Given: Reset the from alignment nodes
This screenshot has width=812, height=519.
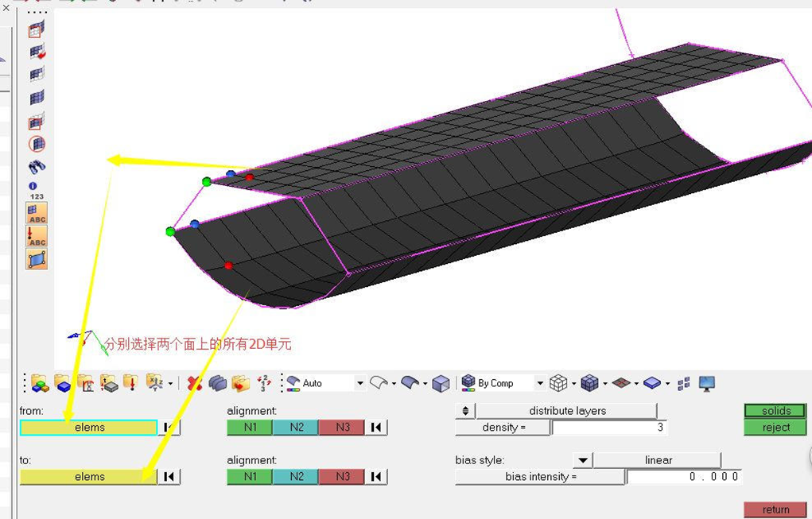Looking at the screenshot, I should point(376,428).
